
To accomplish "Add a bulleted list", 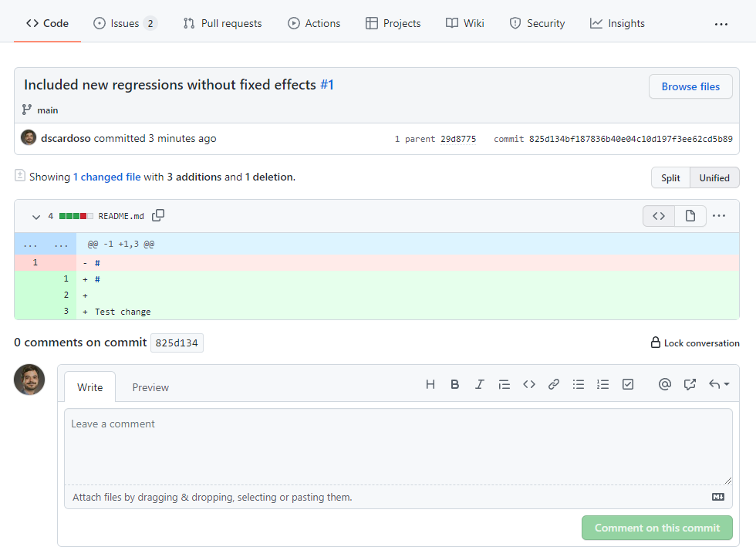I will pyautogui.click(x=578, y=384).
